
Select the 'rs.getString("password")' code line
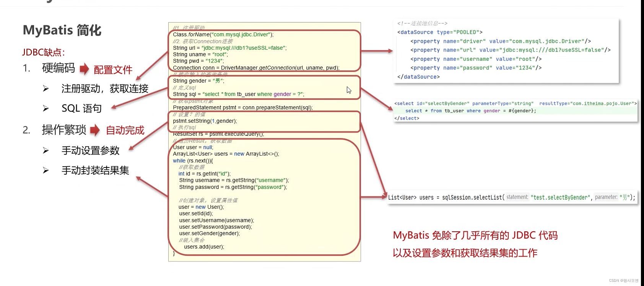[x=233, y=187]
